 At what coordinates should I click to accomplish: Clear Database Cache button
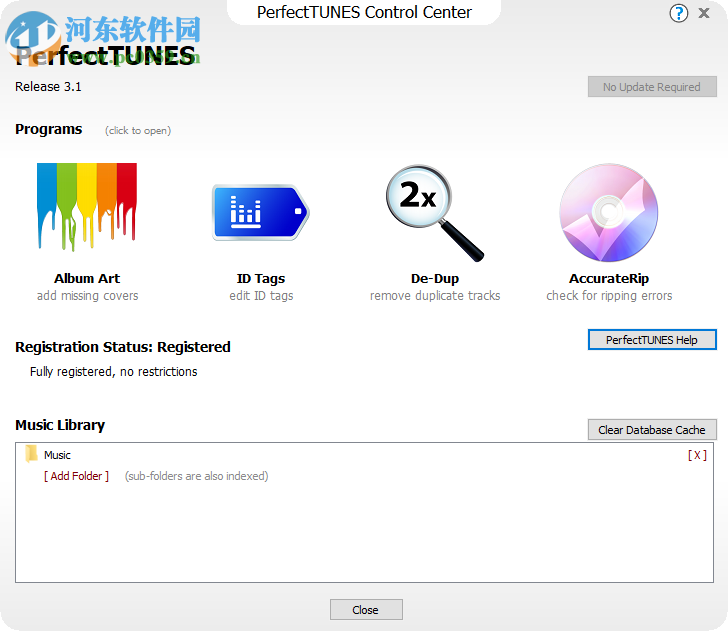point(652,429)
